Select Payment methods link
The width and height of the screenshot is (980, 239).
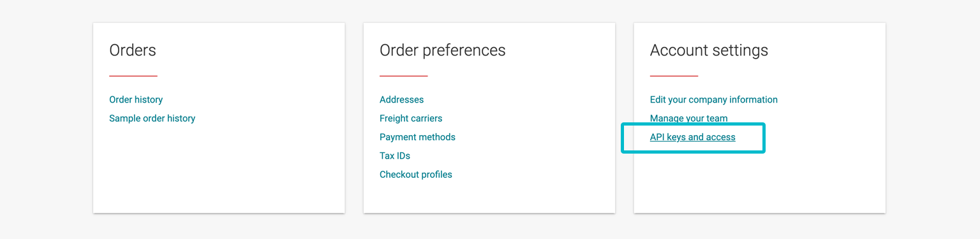(x=417, y=137)
